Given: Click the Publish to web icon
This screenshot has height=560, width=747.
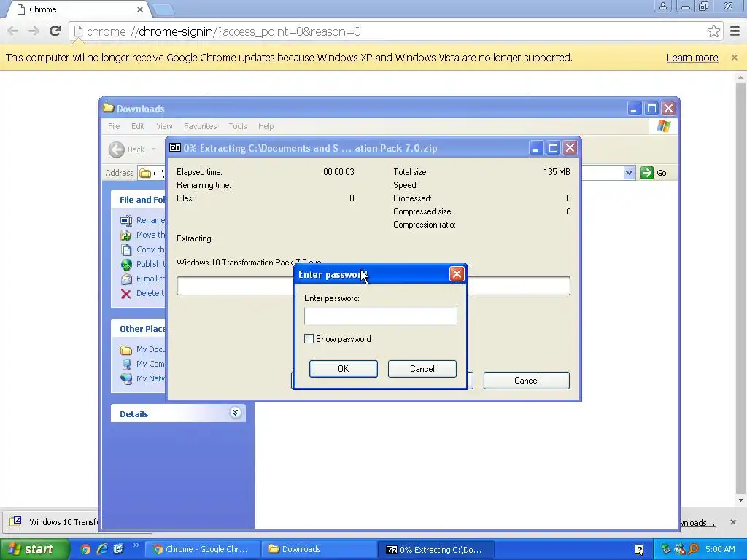Looking at the screenshot, I should [x=126, y=264].
